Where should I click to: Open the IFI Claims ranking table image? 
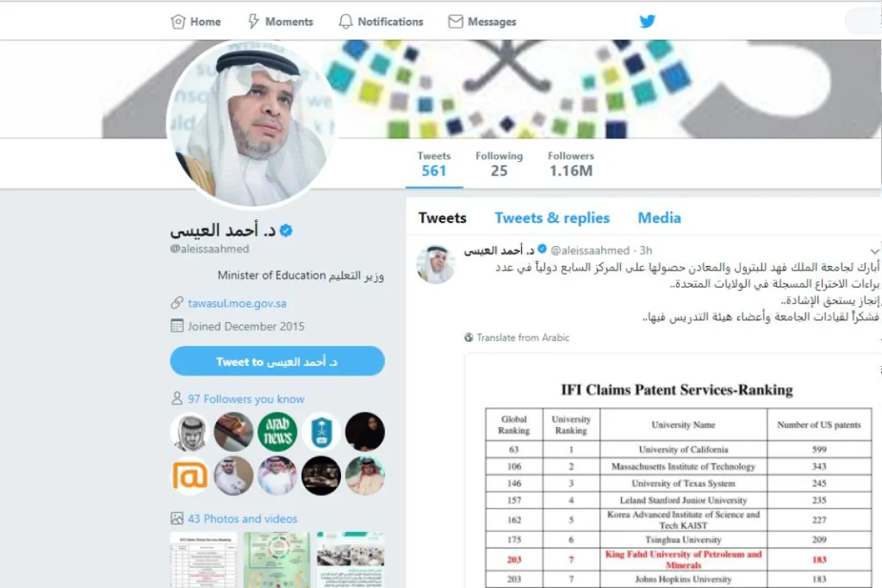pos(672,470)
